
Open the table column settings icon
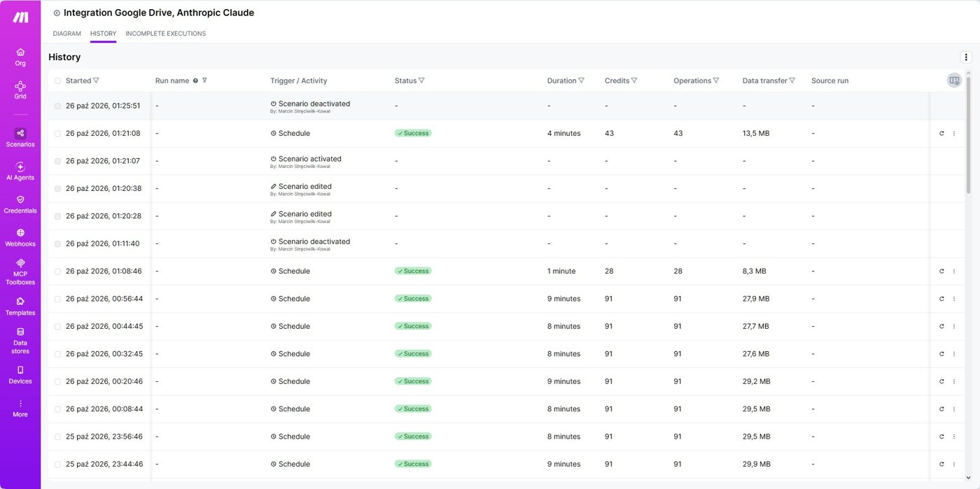point(954,80)
